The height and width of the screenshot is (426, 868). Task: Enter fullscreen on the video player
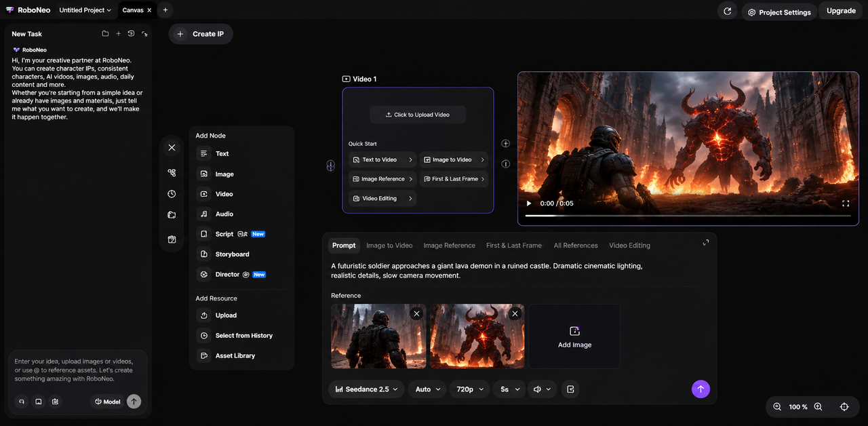(x=846, y=204)
